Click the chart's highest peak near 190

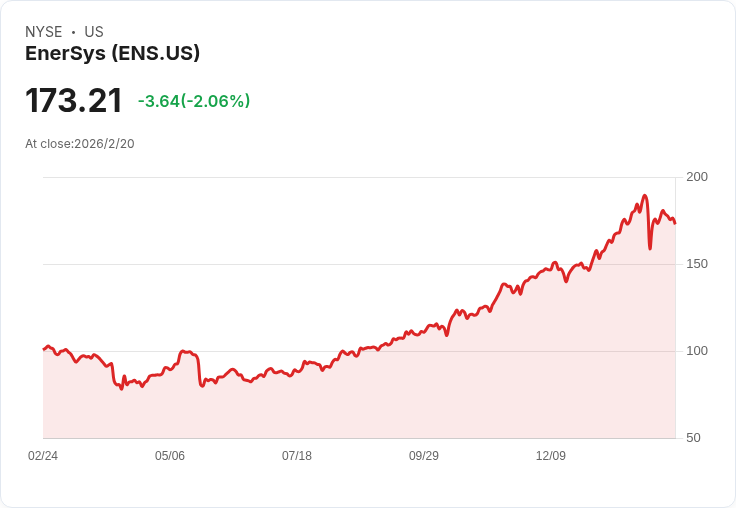point(644,196)
